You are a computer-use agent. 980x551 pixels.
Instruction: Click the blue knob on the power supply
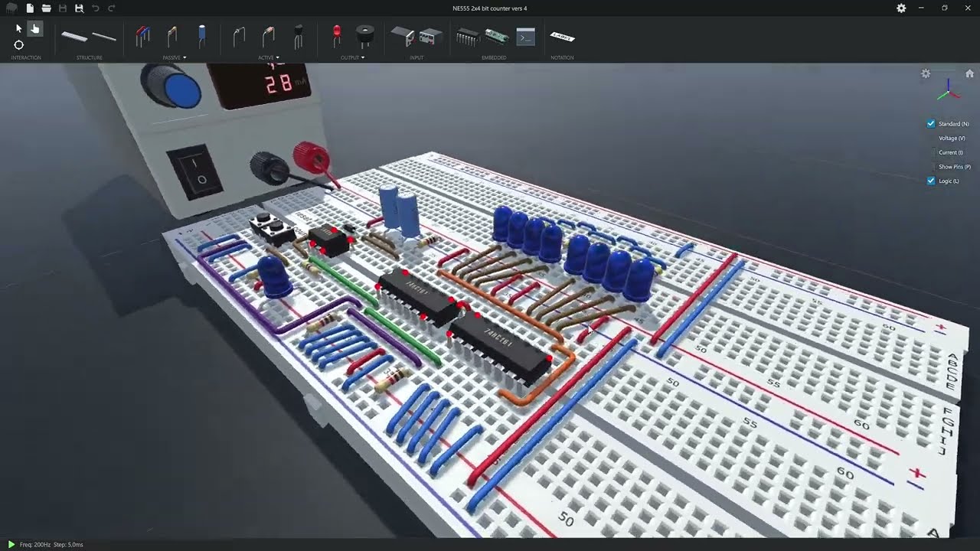pyautogui.click(x=181, y=89)
